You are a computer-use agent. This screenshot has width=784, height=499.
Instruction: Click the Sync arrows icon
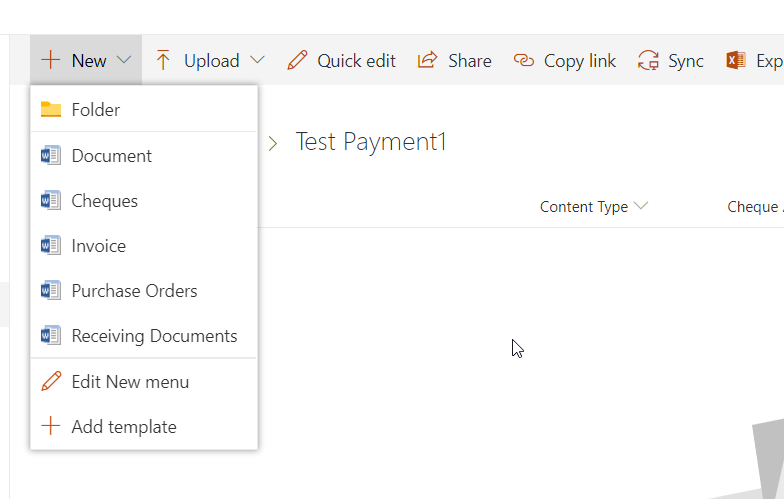coord(648,60)
